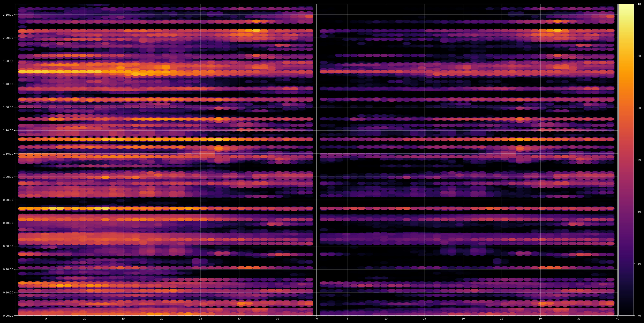Select the −20 colorbar tick label
This screenshot has height=323, width=644.
pyautogui.click(x=638, y=56)
